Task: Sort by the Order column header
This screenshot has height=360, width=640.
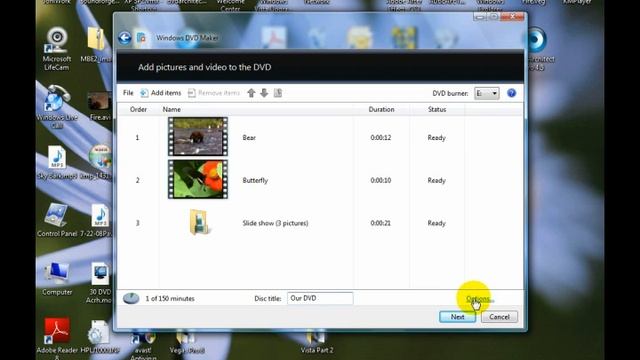Action: pyautogui.click(x=138, y=109)
